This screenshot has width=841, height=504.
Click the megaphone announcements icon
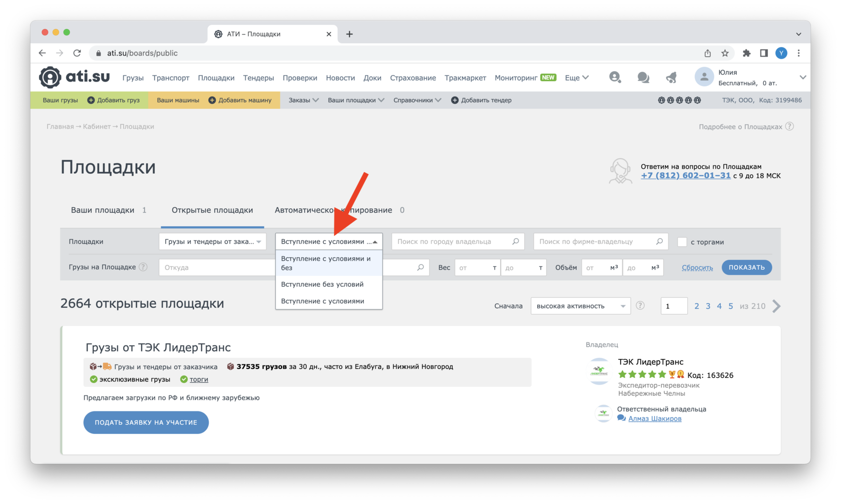[671, 78]
